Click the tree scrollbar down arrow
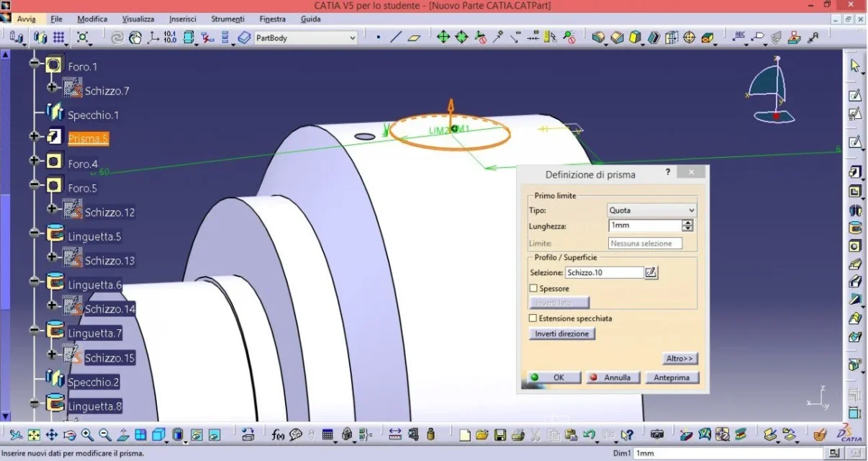The width and height of the screenshot is (868, 461). [x=5, y=416]
